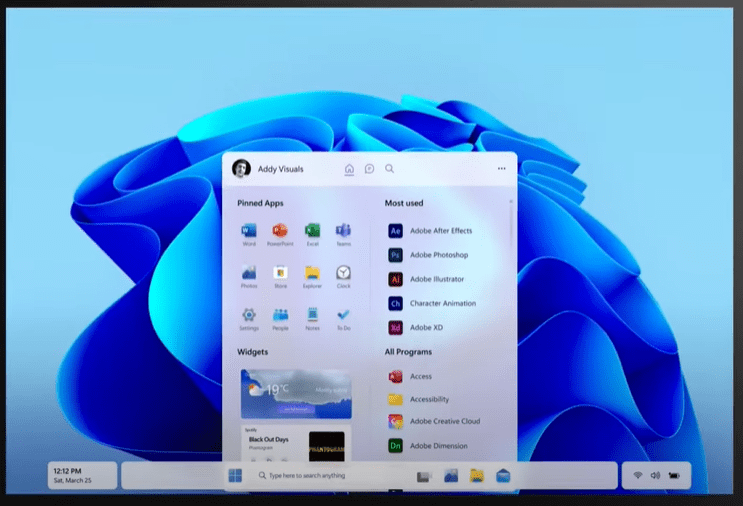This screenshot has width=743, height=506.
Task: Switch to the chat tab icon
Action: pyautogui.click(x=369, y=169)
